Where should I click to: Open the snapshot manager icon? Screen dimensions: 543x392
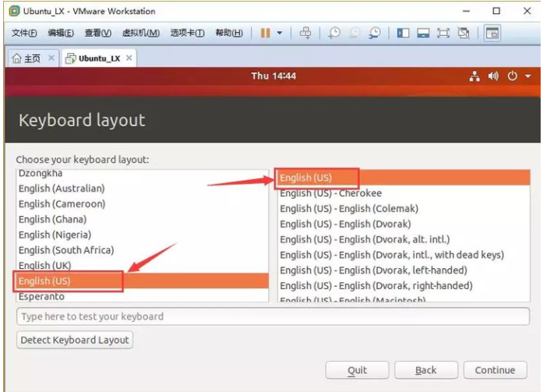(375, 33)
